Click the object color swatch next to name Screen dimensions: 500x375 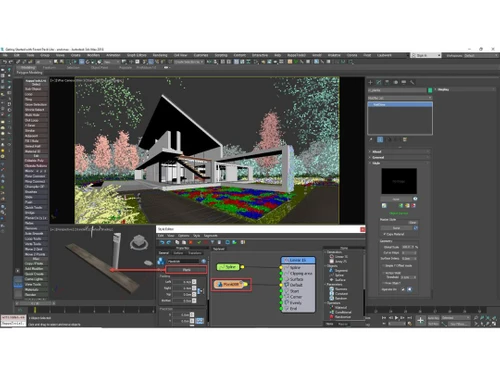pyautogui.click(x=430, y=90)
